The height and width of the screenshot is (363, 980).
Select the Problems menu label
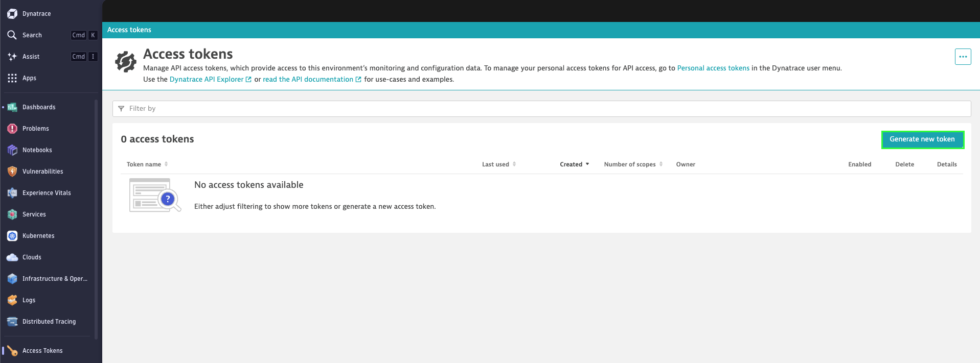point(36,129)
